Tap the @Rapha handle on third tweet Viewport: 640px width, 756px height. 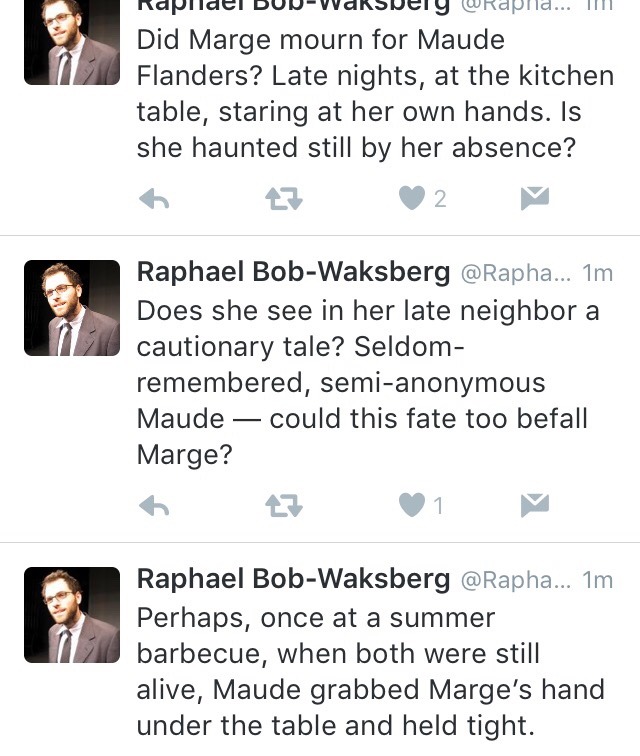click(x=515, y=580)
